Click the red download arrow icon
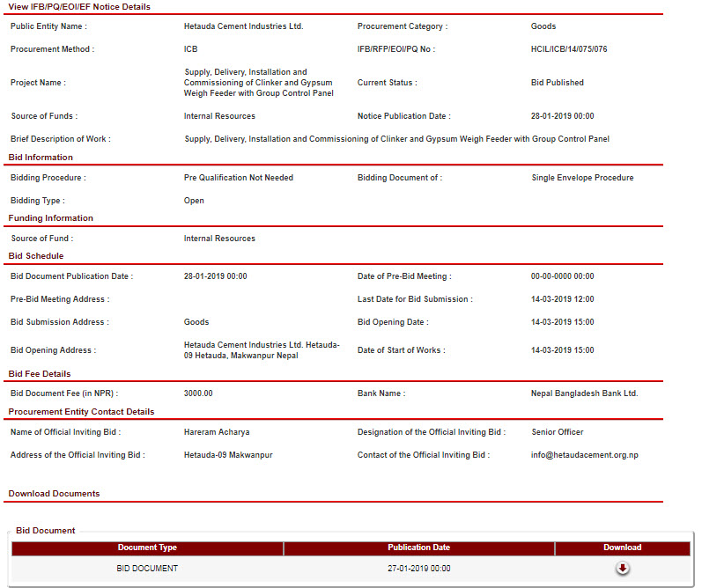 coord(622,569)
